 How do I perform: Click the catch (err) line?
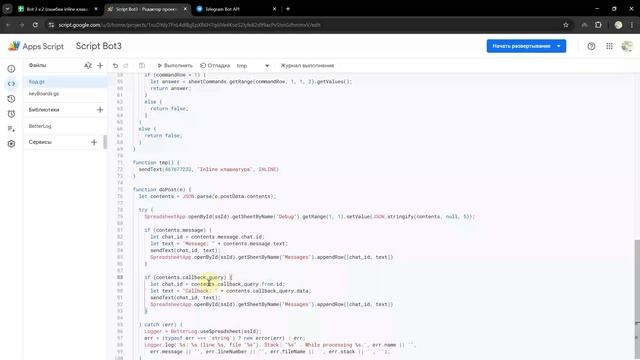(160, 324)
